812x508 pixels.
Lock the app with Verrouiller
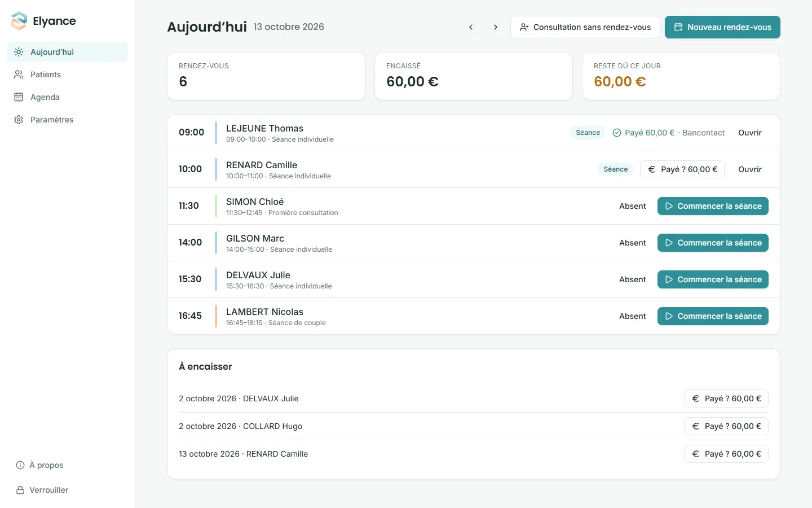point(42,490)
